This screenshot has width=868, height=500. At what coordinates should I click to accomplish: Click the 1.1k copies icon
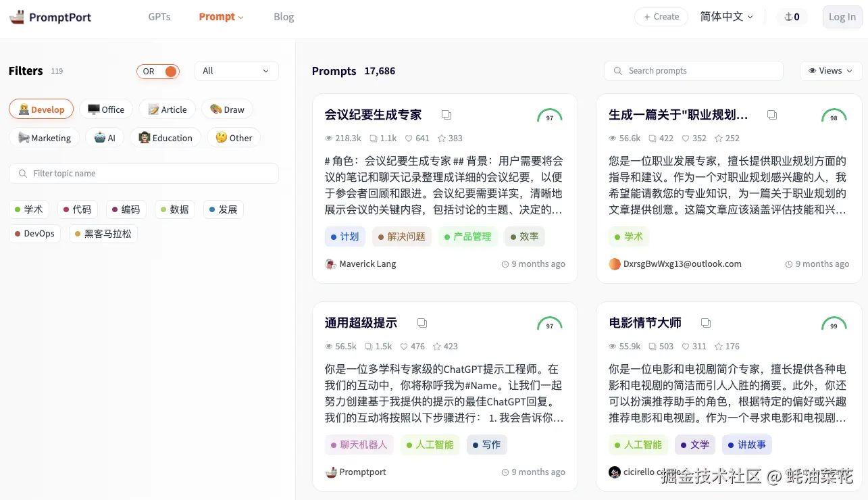click(374, 139)
